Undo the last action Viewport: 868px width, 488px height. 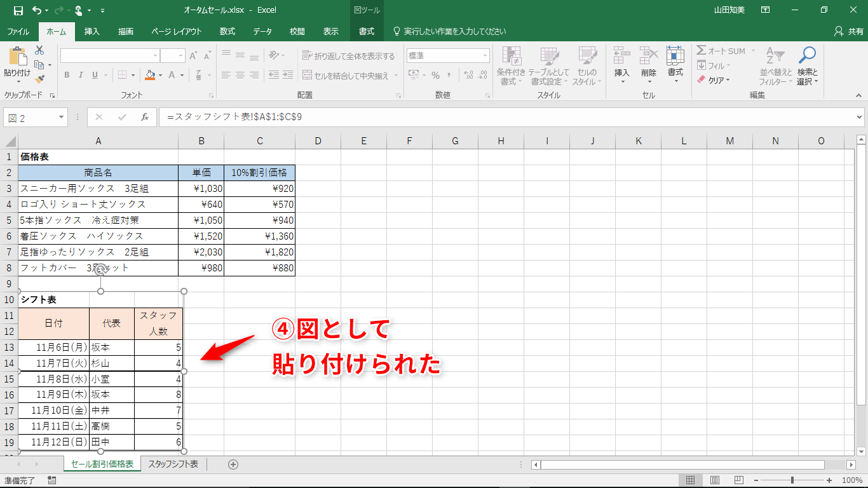click(x=37, y=10)
